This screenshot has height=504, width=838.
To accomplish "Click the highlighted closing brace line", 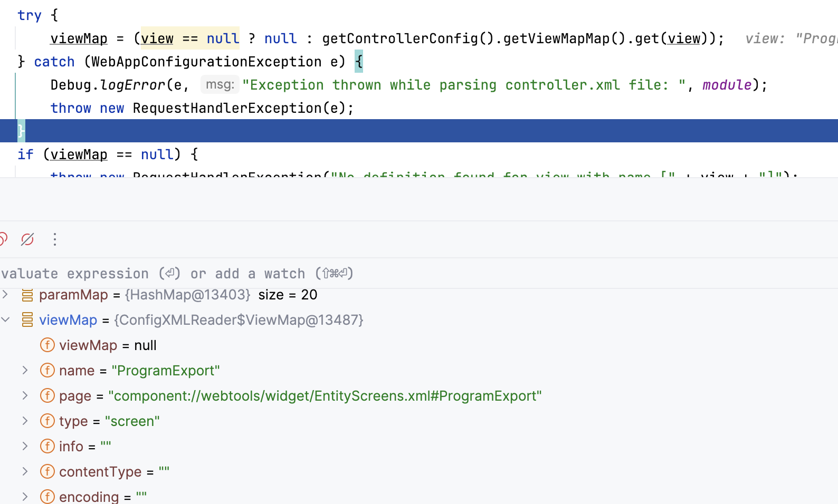I will 419,131.
